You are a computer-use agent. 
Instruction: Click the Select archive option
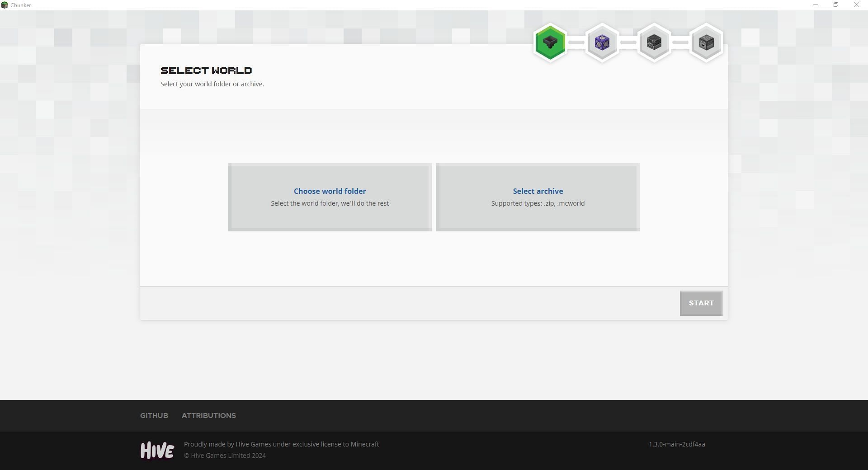point(538,197)
